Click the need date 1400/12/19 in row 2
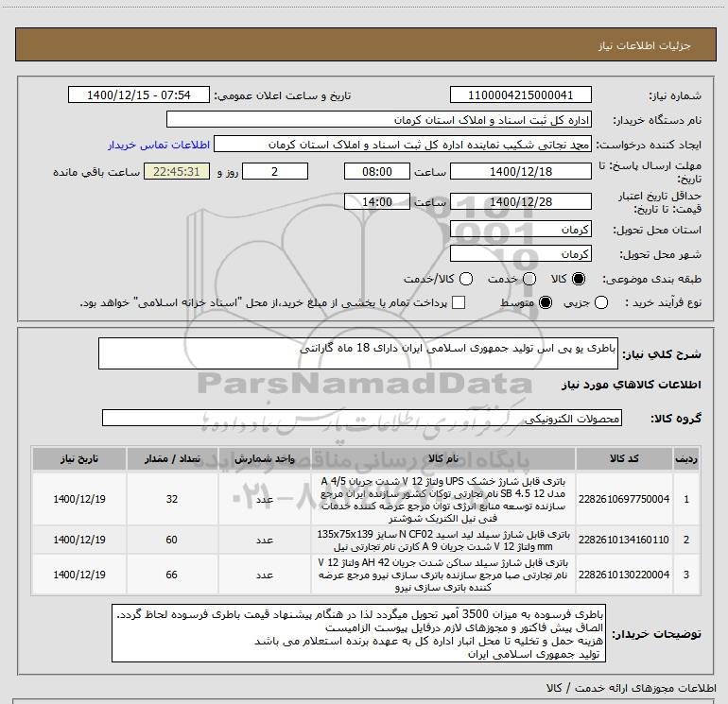 tap(78, 540)
